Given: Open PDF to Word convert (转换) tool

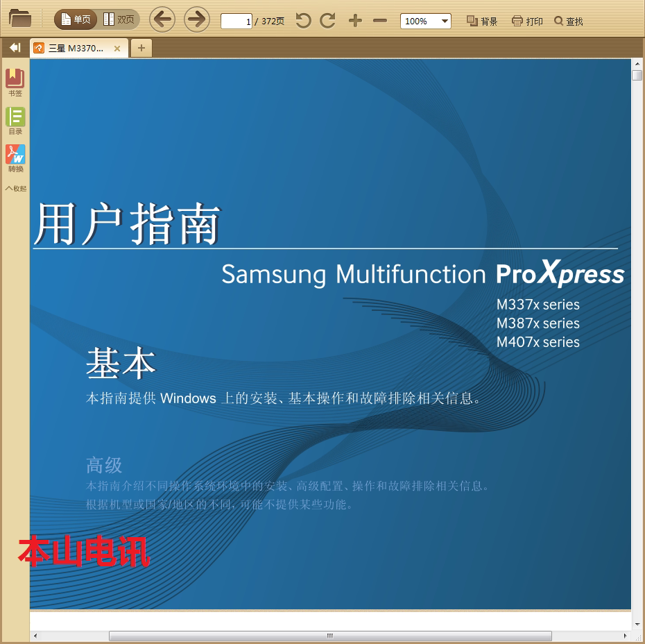Looking at the screenshot, I should pos(15,158).
